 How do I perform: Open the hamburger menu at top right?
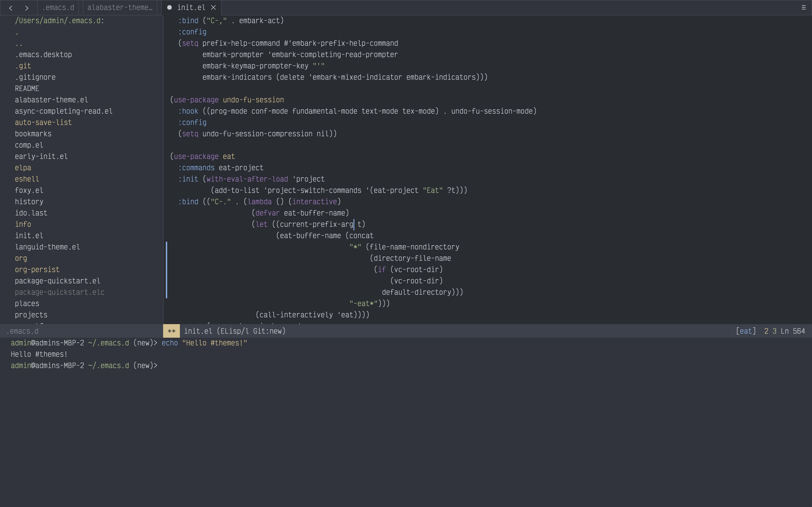(803, 7)
